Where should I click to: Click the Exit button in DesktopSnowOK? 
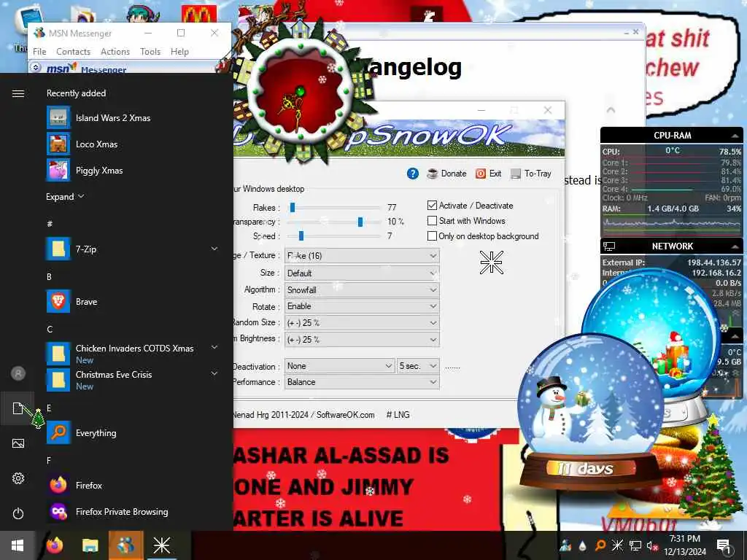[x=488, y=174]
